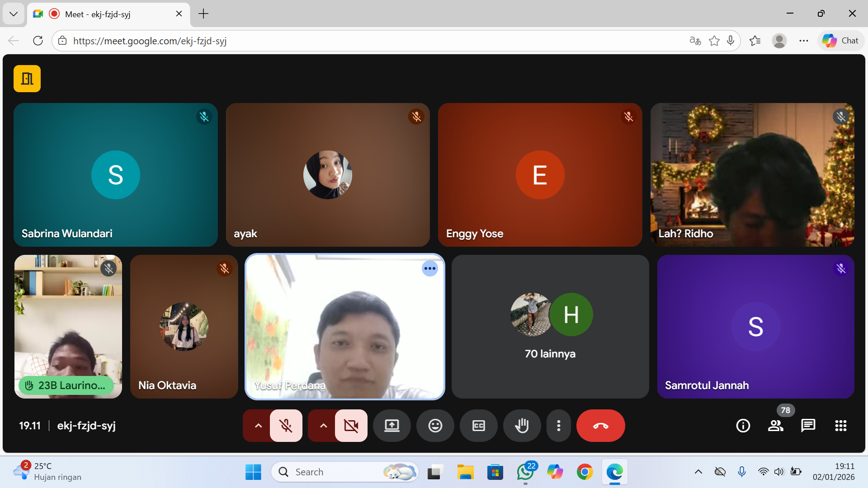Select the Meet - ekj-fzjd-syj browser tab
The image size is (868, 488).
pos(108,14)
